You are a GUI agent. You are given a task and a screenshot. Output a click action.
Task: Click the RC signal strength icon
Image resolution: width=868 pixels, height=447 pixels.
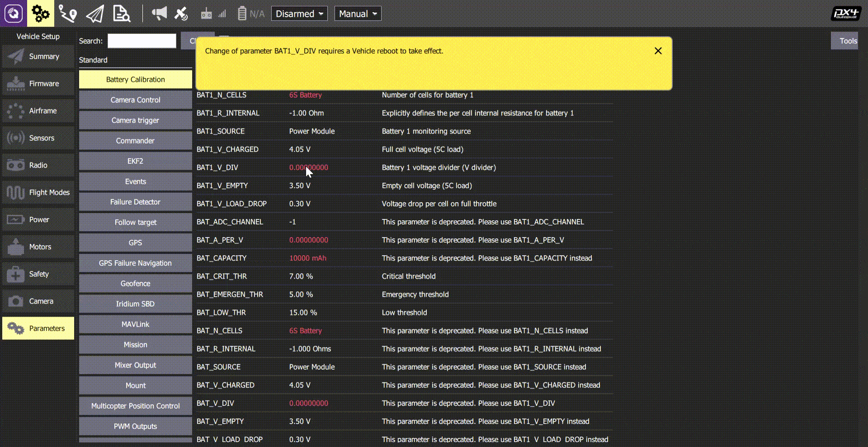pyautogui.click(x=213, y=14)
